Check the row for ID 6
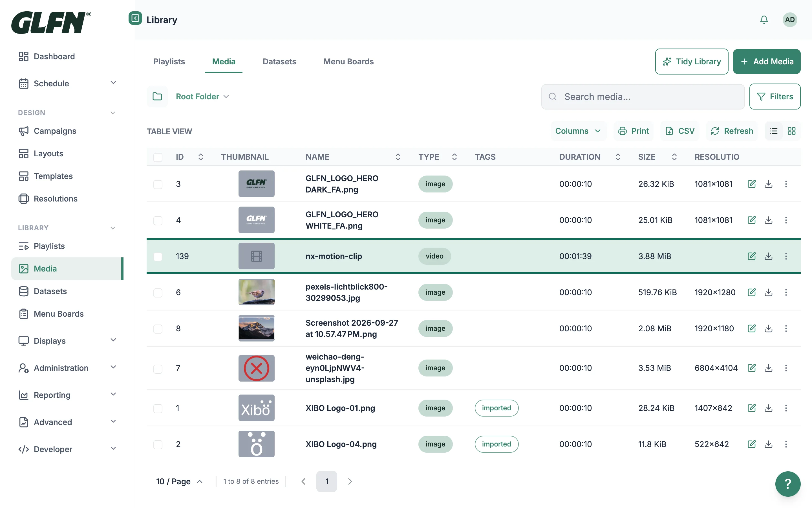812x508 pixels. click(158, 293)
